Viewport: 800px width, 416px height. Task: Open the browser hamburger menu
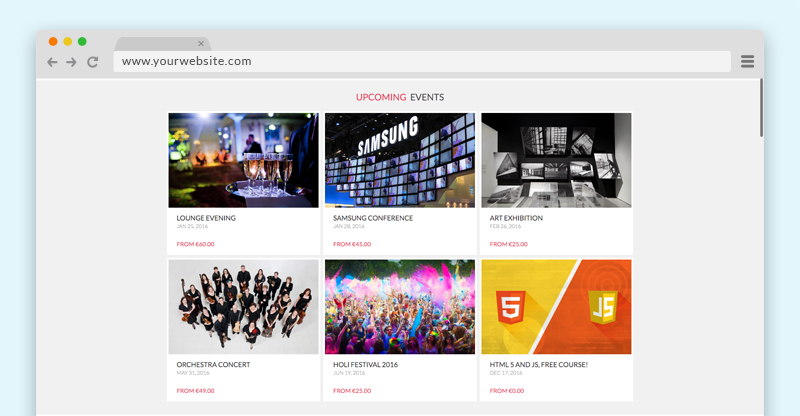[x=747, y=62]
